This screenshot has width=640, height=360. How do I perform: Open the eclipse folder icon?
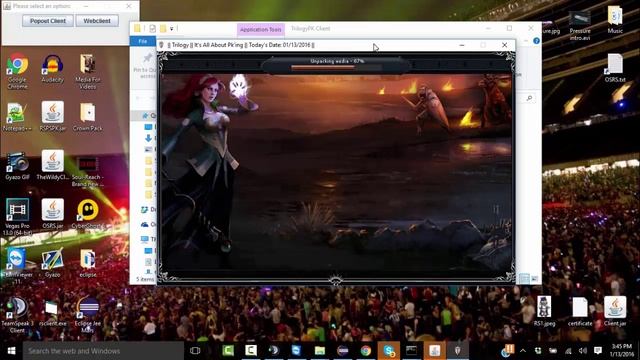[88, 263]
